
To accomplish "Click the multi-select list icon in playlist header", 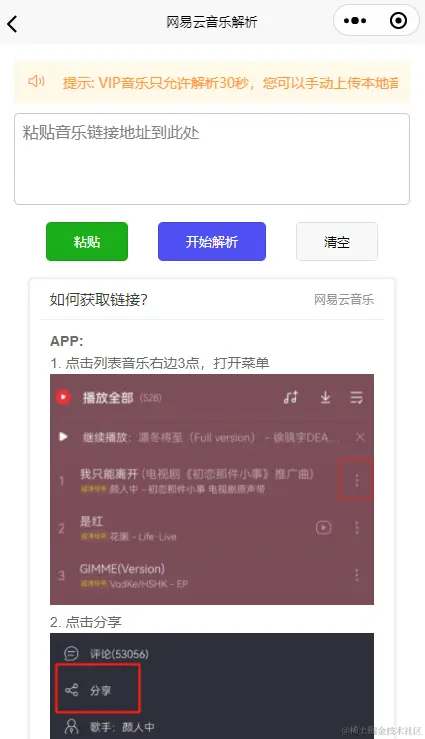I will pyautogui.click(x=356, y=397).
